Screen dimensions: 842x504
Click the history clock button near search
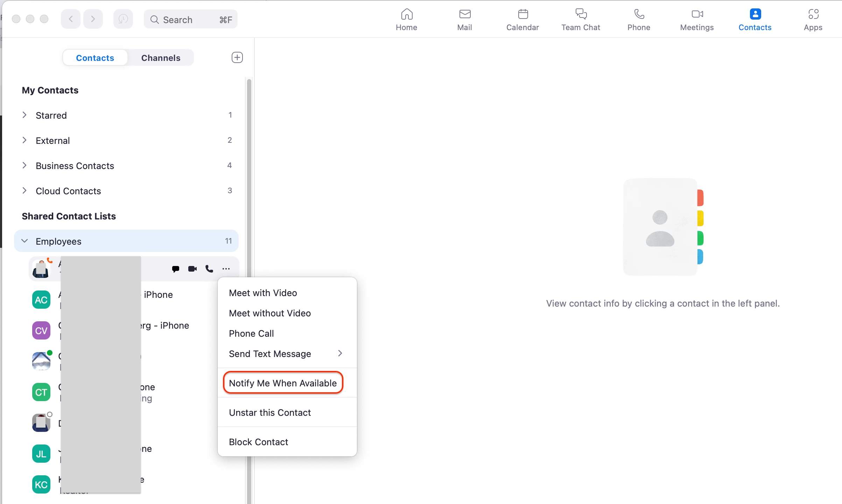(x=123, y=19)
